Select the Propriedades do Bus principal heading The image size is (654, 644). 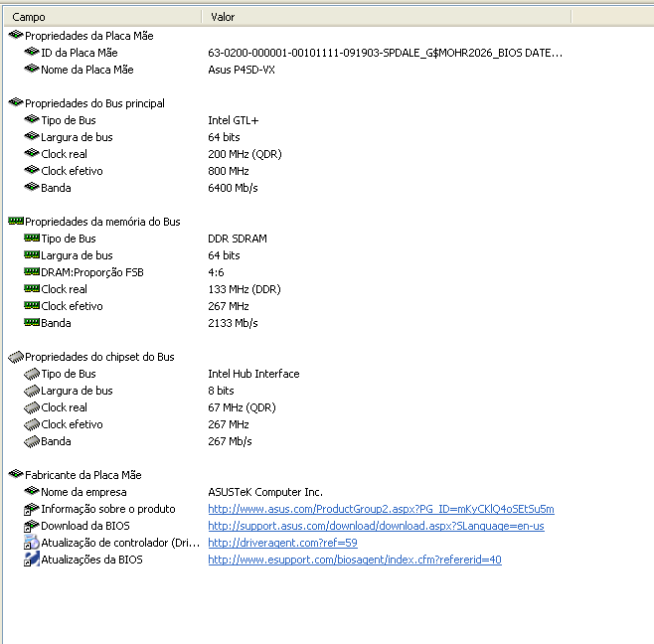(94, 103)
